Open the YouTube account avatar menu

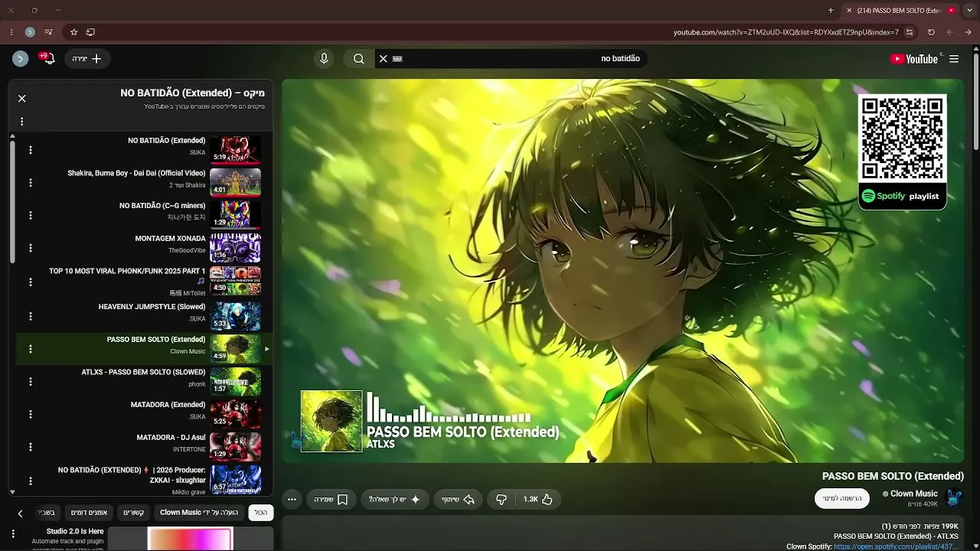coord(21,59)
